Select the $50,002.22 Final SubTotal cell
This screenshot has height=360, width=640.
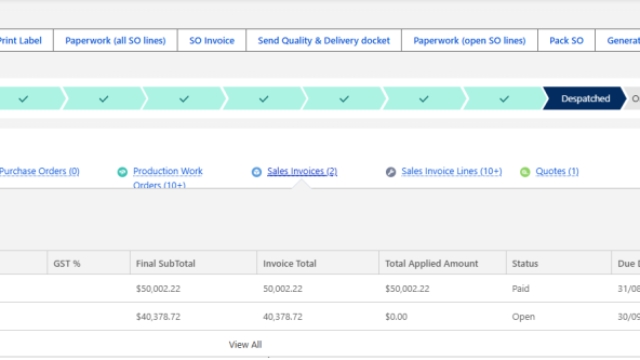158,289
